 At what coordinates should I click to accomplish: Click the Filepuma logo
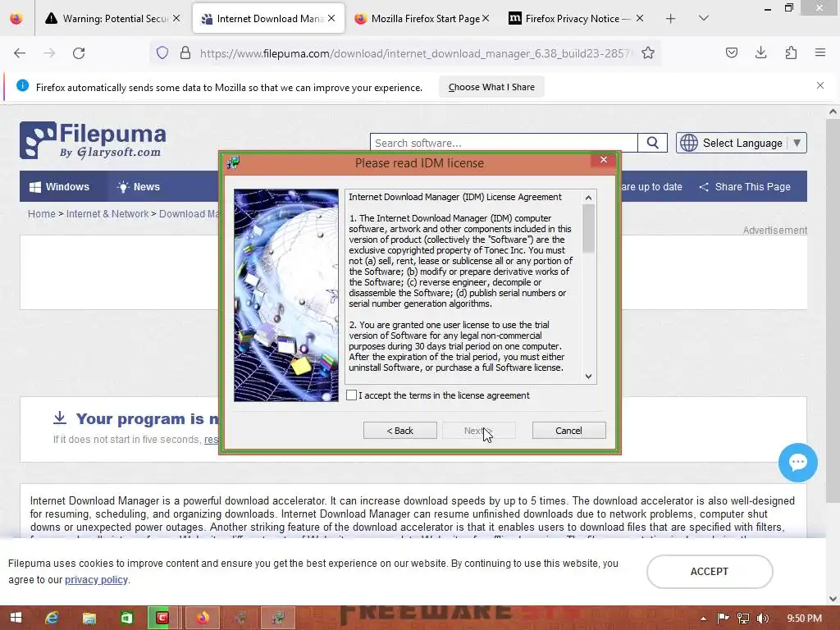point(94,140)
